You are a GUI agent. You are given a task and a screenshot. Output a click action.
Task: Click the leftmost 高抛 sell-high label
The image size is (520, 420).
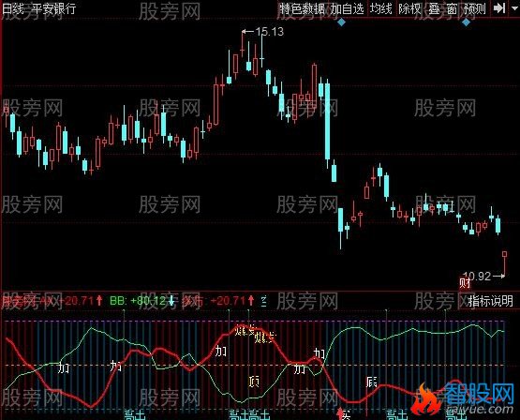tap(134, 414)
